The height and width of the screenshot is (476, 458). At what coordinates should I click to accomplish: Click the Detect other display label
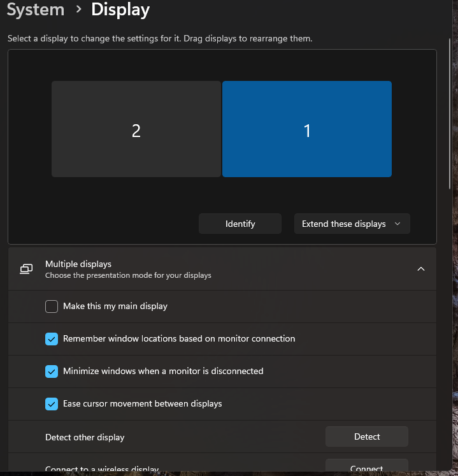(x=85, y=437)
